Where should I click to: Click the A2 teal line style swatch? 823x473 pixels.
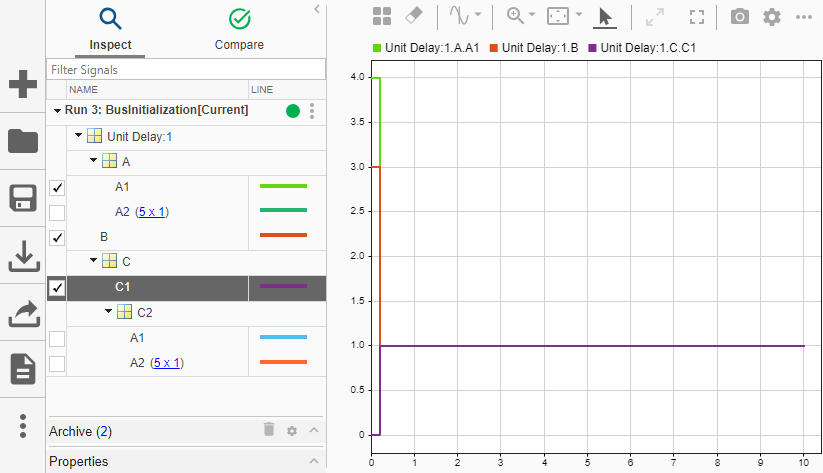(283, 210)
